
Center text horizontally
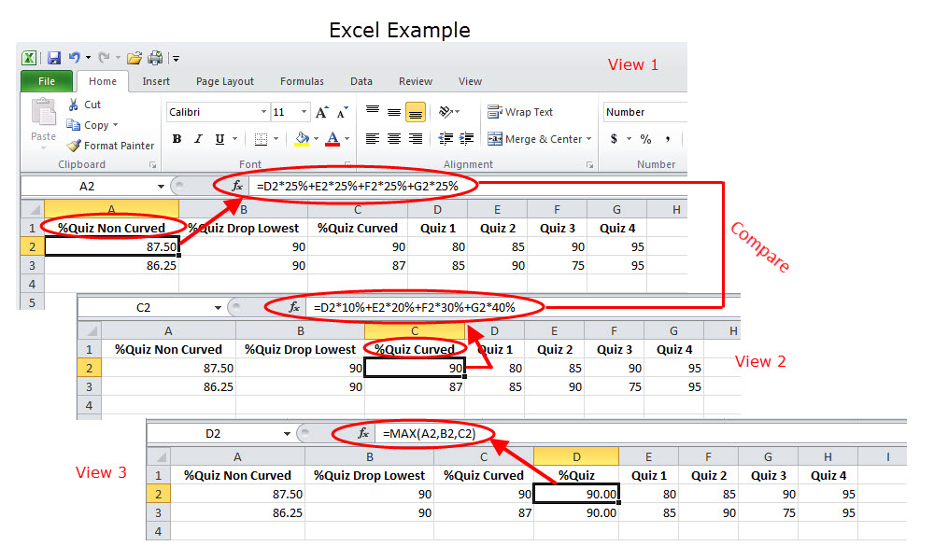point(394,139)
